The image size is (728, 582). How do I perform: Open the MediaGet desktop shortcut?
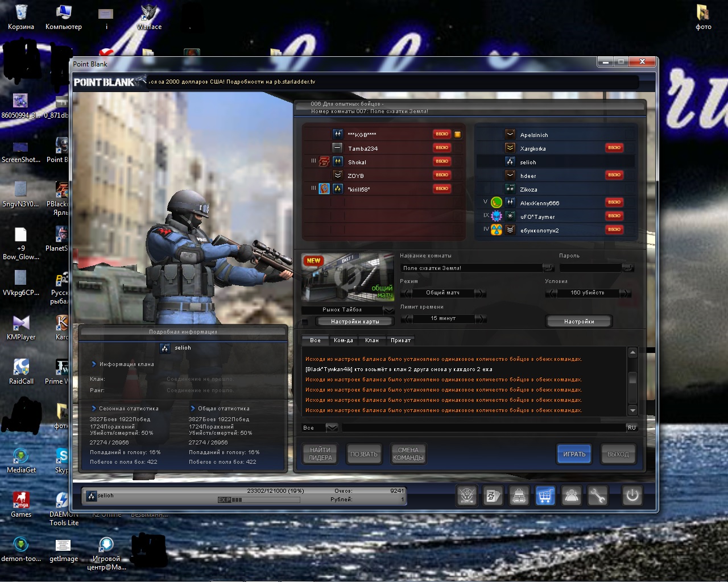click(x=21, y=461)
